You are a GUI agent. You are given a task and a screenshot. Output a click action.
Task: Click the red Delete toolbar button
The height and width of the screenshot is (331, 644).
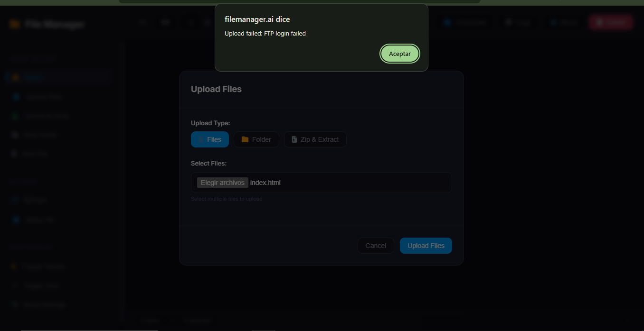610,22
